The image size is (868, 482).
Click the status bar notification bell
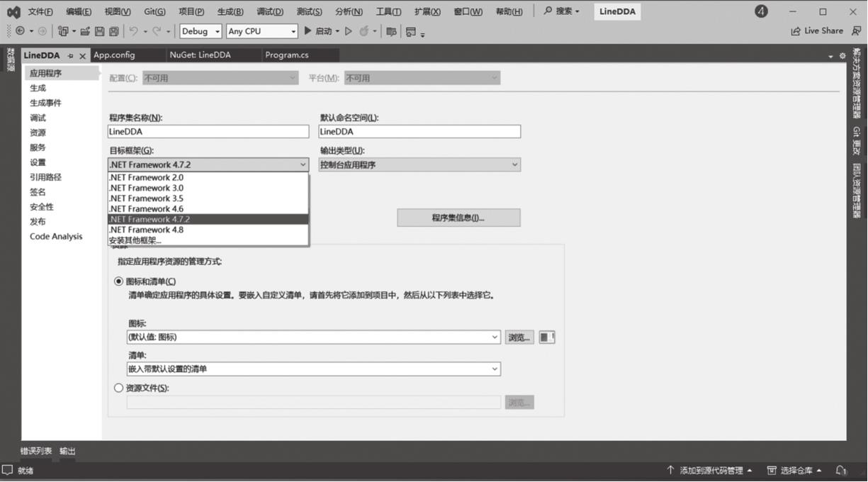point(841,470)
